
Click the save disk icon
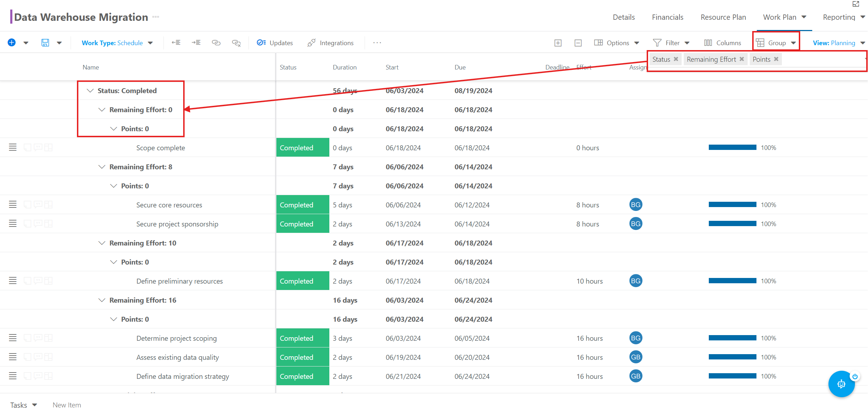pyautogui.click(x=45, y=43)
